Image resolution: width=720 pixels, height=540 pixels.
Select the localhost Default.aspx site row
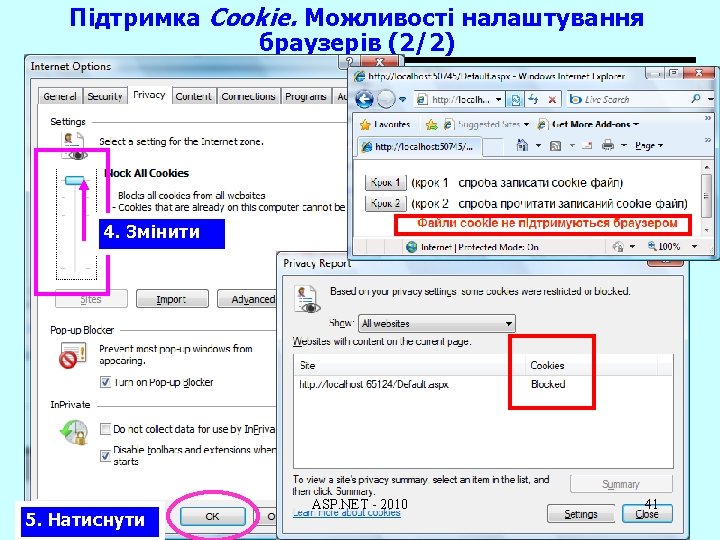coord(483,384)
